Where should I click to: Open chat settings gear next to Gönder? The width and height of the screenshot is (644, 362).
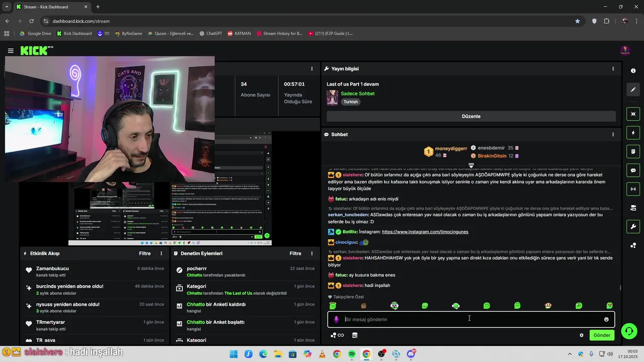click(582, 335)
